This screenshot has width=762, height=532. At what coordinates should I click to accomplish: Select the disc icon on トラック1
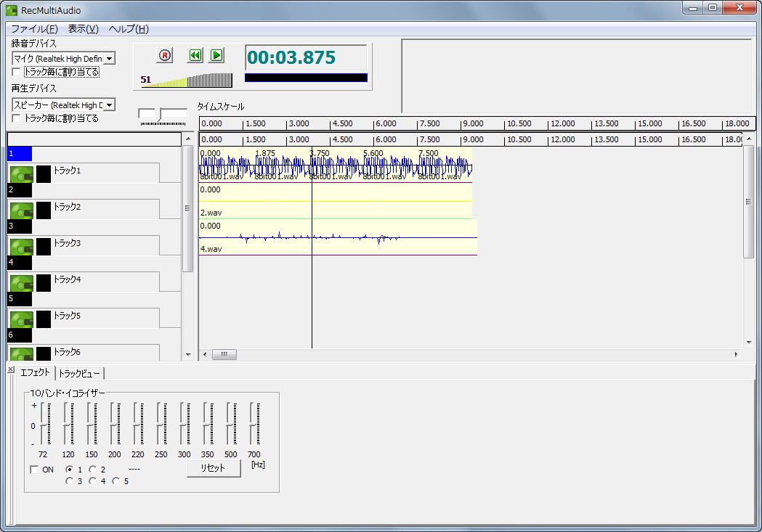[20, 173]
